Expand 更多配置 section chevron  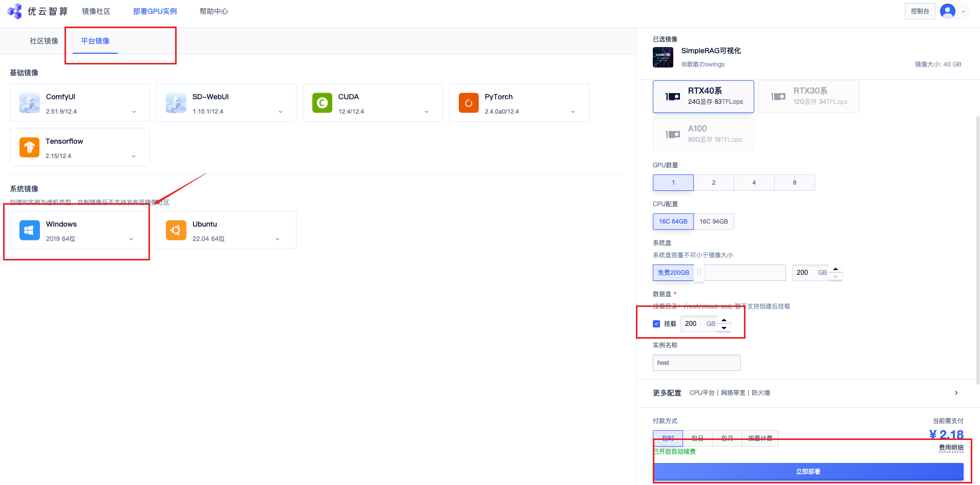tap(956, 393)
